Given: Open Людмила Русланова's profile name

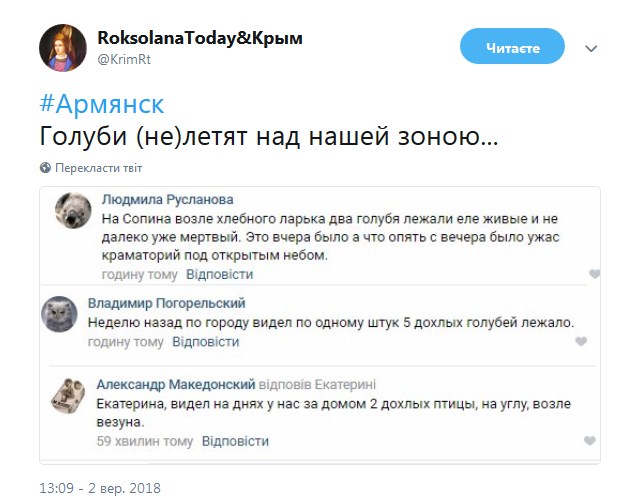Looking at the screenshot, I should click(x=167, y=198).
